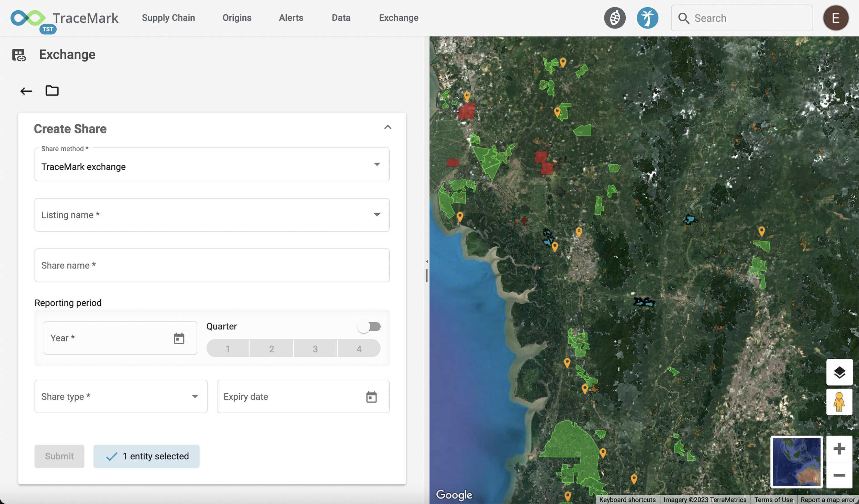The height and width of the screenshot is (504, 859).
Task: Open the Share method dropdown
Action: click(x=212, y=165)
